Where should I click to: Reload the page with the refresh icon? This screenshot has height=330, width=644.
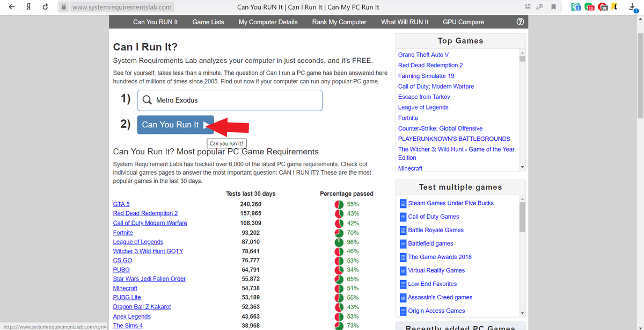[45, 7]
